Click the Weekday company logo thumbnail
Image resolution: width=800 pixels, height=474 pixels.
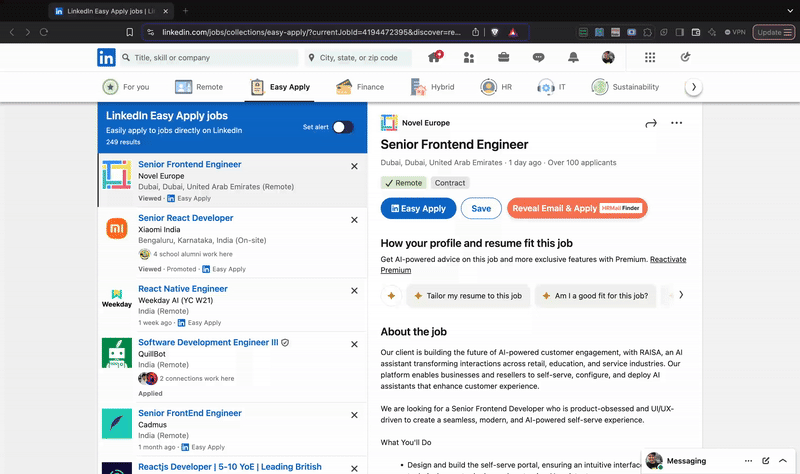(x=117, y=299)
